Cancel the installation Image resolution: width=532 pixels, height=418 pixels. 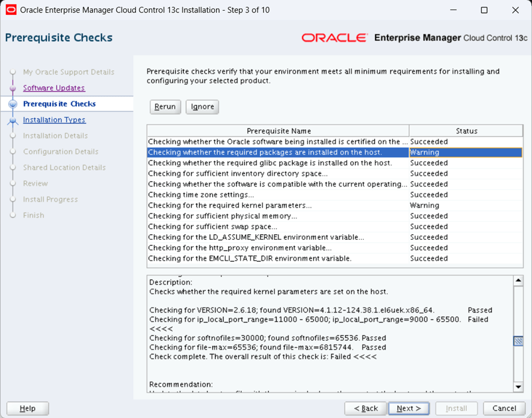tap(504, 408)
